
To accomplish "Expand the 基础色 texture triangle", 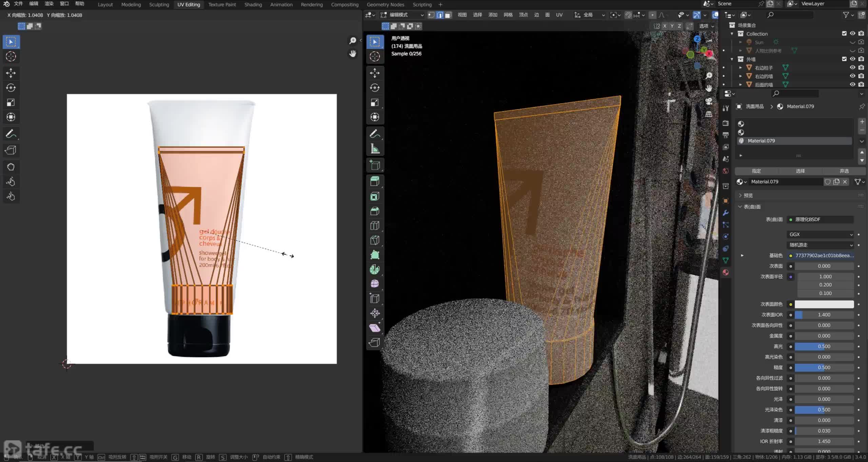I will pos(742,255).
